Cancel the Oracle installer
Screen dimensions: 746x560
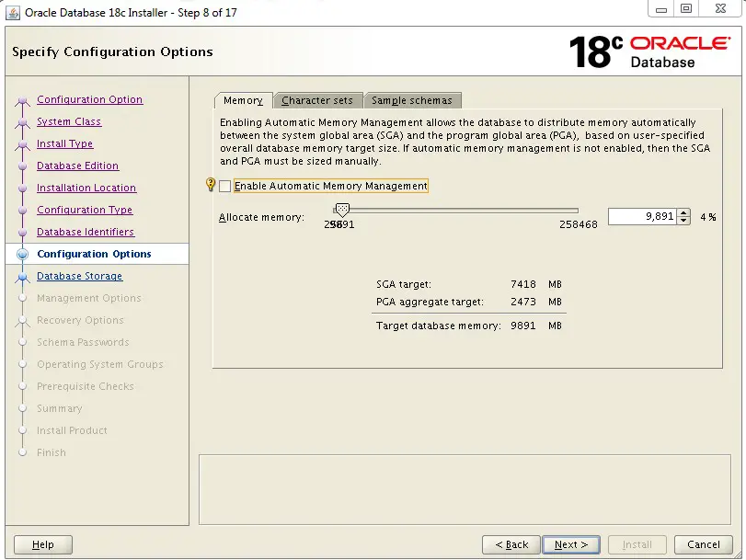(703, 544)
